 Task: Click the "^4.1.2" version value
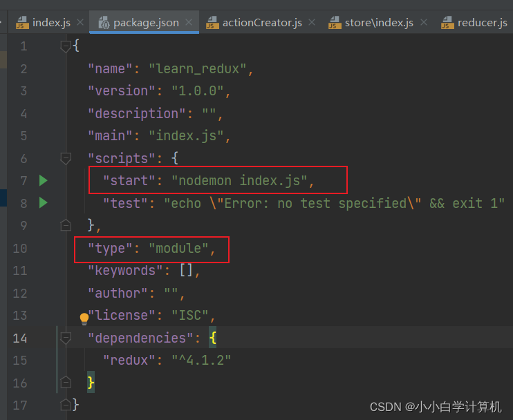pos(201,360)
